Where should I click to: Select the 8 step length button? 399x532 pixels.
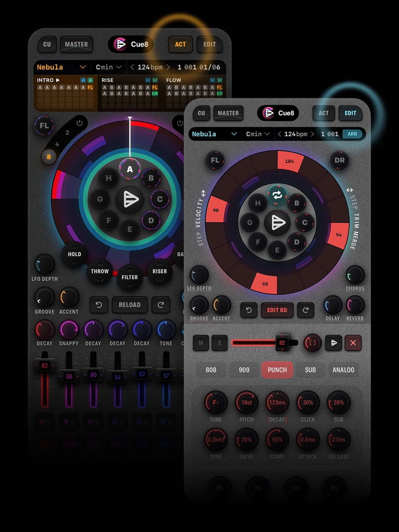click(x=49, y=157)
